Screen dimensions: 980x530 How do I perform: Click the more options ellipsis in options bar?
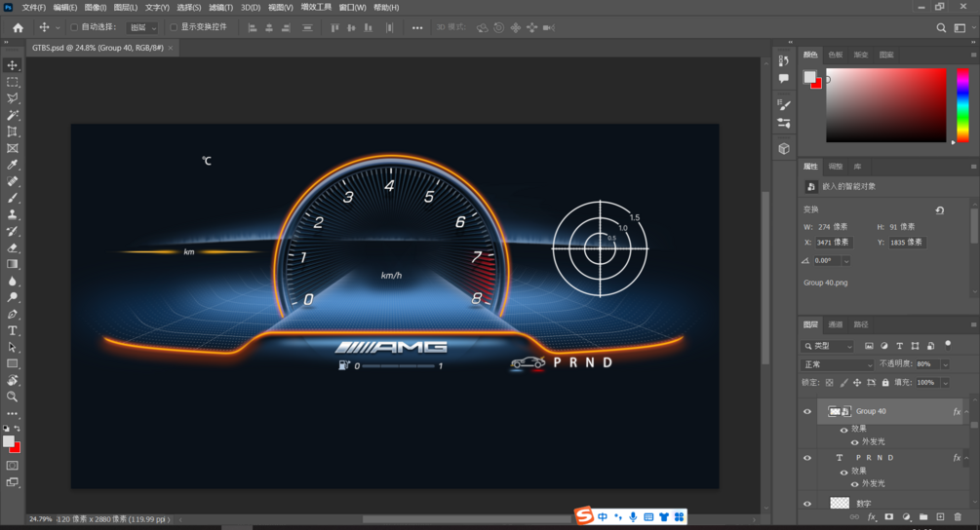point(417,27)
